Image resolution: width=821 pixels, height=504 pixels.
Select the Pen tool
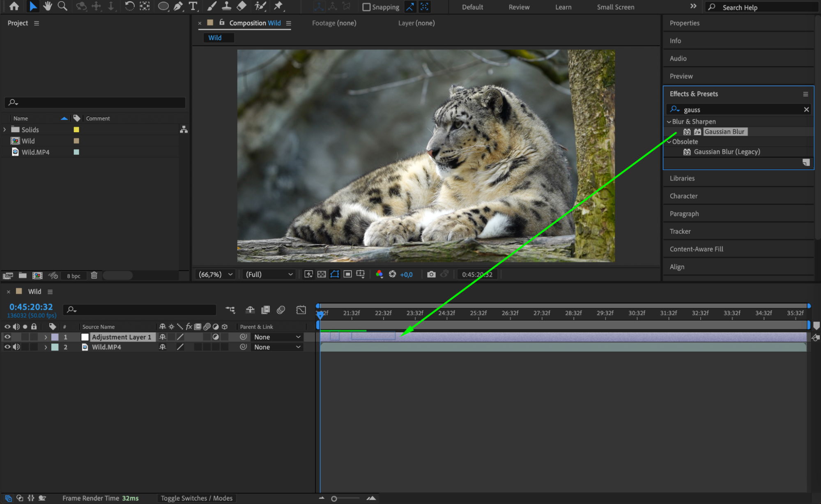tap(178, 6)
